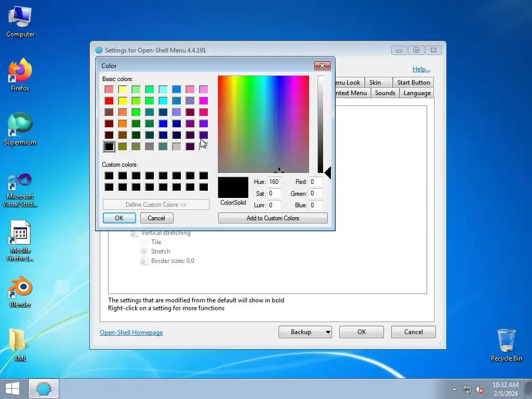Switch to the Start Button tab
This screenshot has height=399, width=532.
(414, 83)
